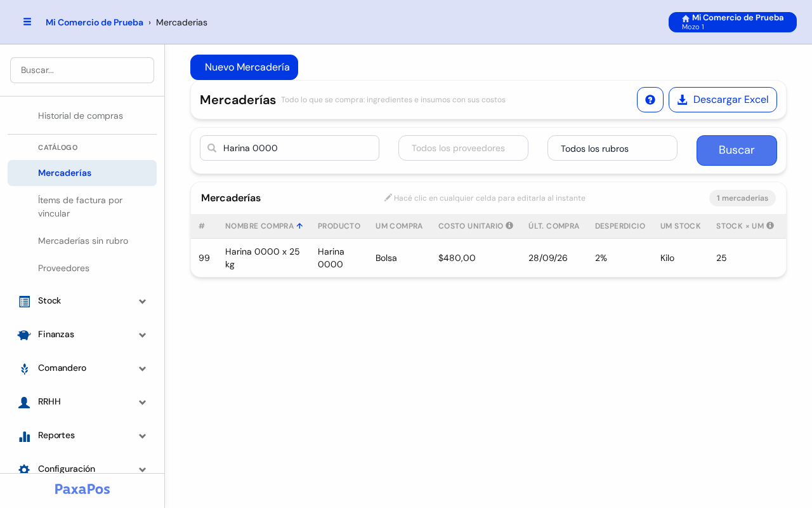Click the Harina 0000 x 25 kg cell
812x508 pixels.
264,258
